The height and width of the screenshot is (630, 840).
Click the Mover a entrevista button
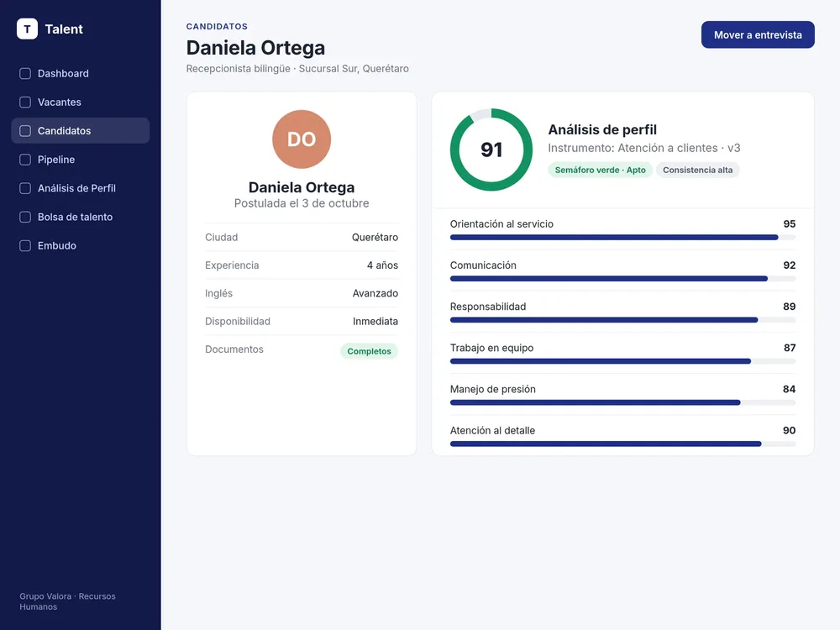point(758,34)
